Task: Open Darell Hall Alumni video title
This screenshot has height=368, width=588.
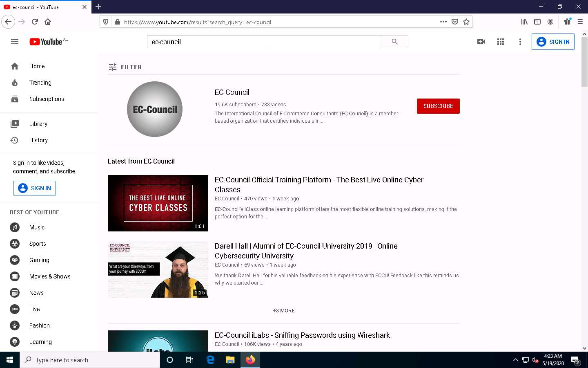Action: pyautogui.click(x=306, y=251)
